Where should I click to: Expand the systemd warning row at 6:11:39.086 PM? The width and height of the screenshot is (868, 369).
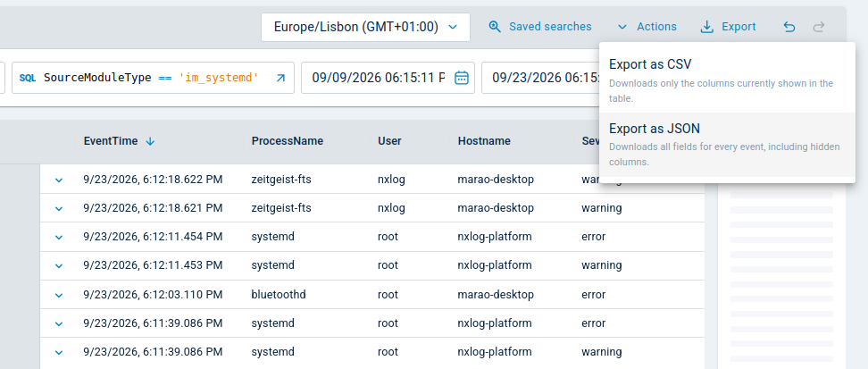click(x=59, y=352)
